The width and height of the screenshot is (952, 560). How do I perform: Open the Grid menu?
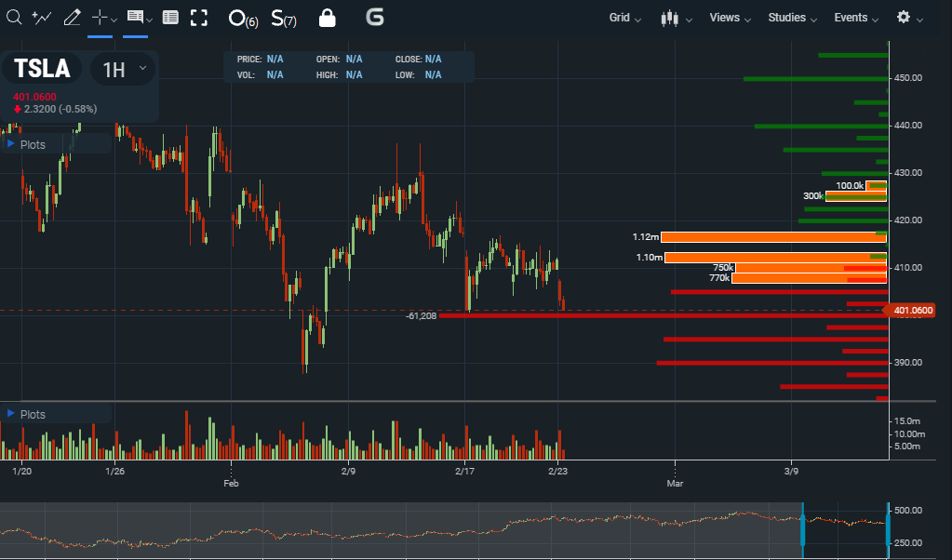(x=624, y=18)
